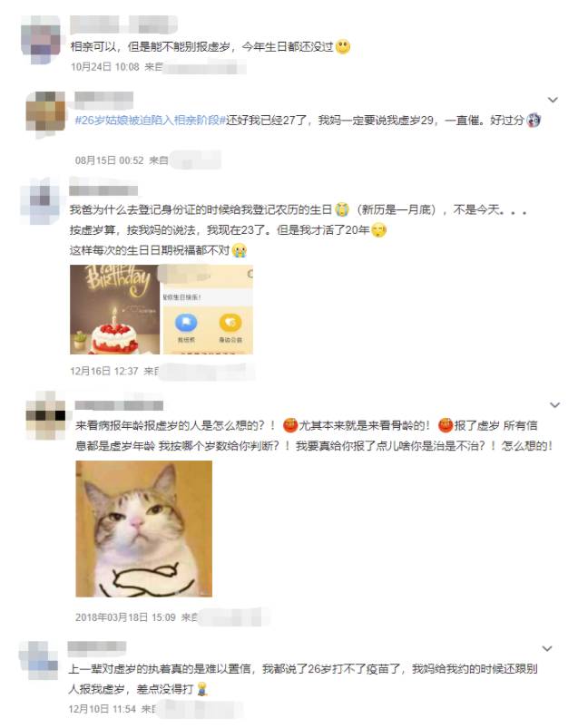The height and width of the screenshot is (728, 568).
Task: Open the #26岁姑娘被迫陷入相亲阶段# hashtag link
Action: [151, 121]
